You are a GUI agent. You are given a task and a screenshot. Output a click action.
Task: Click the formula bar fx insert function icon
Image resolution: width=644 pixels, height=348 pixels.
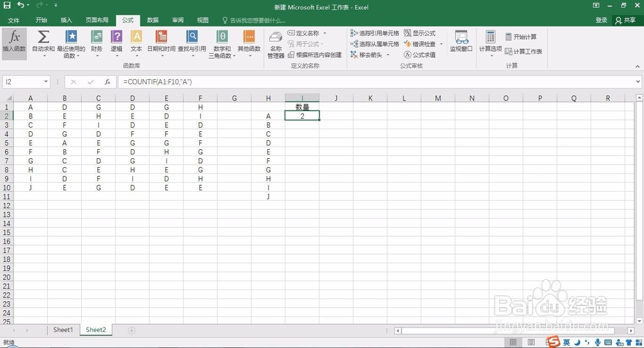pyautogui.click(x=108, y=82)
